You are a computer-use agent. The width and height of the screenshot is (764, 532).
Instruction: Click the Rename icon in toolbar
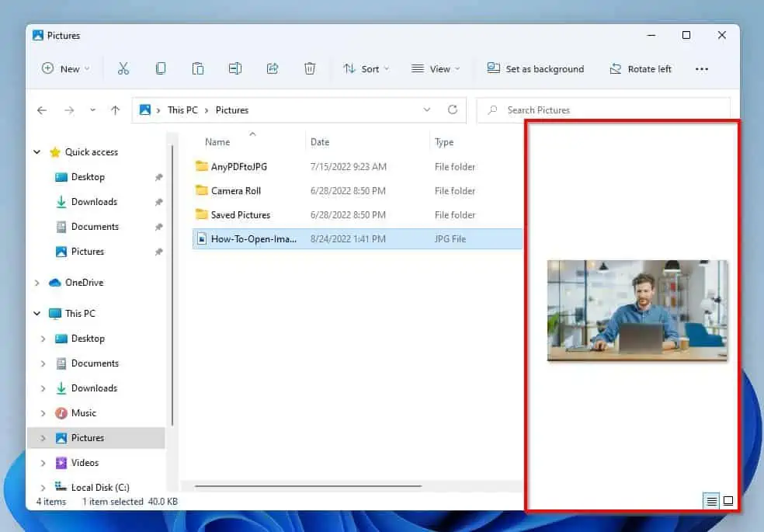point(234,68)
